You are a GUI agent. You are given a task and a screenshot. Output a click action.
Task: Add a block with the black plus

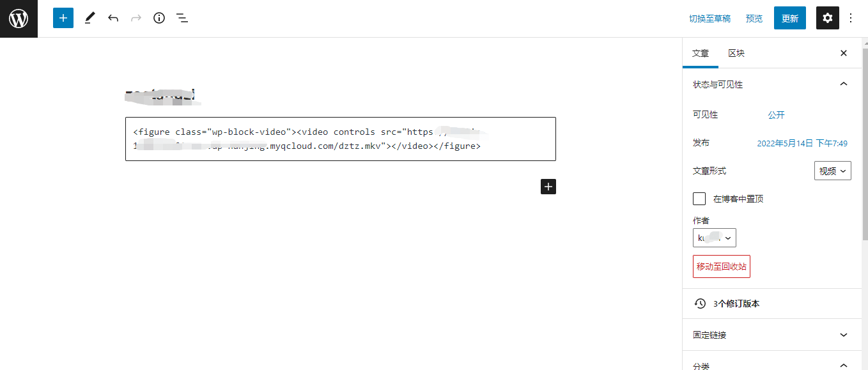[548, 187]
